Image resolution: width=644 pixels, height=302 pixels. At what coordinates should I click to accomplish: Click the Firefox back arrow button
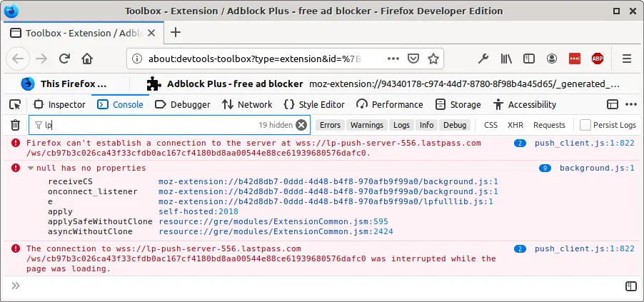[x=18, y=59]
